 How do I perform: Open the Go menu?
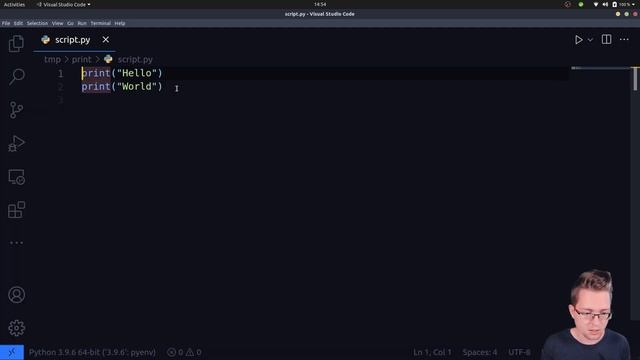pos(70,23)
